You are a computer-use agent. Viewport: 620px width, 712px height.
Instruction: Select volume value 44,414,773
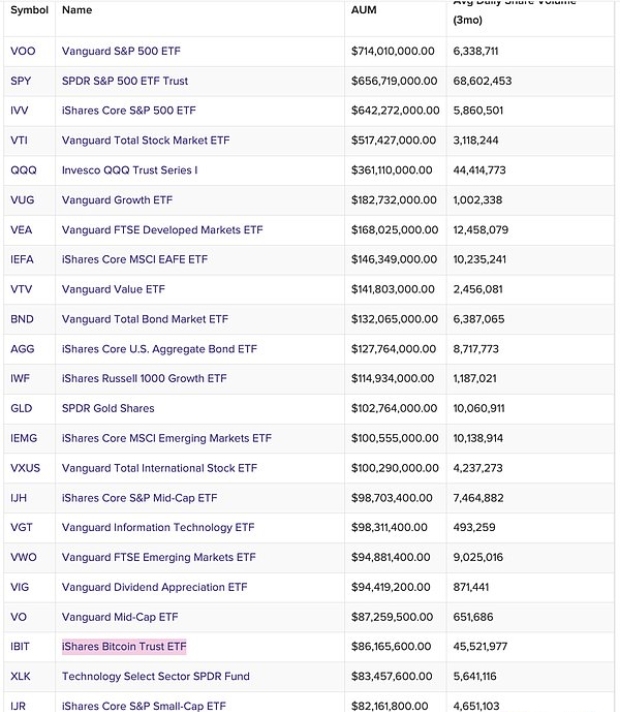pos(479,170)
